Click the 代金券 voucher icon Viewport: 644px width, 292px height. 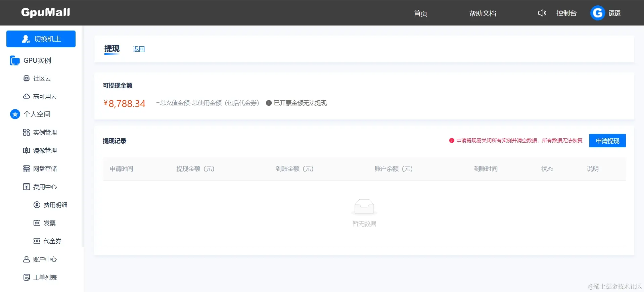pyautogui.click(x=37, y=241)
